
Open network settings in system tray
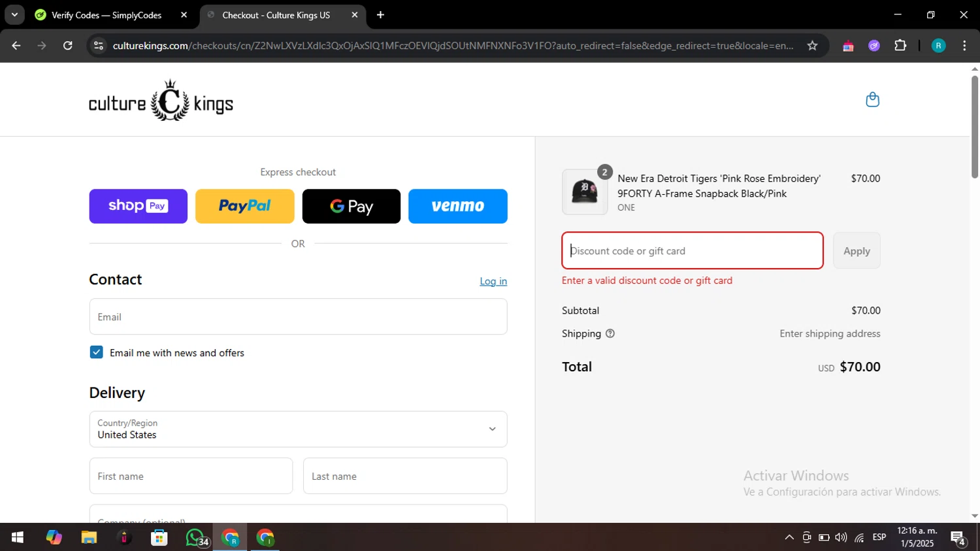click(x=859, y=537)
